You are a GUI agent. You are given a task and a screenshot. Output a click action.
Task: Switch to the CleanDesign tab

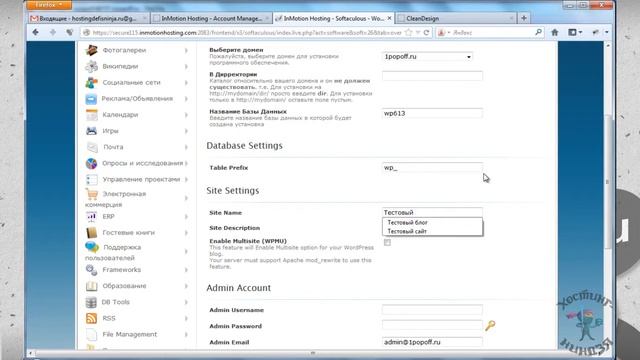coord(456,18)
